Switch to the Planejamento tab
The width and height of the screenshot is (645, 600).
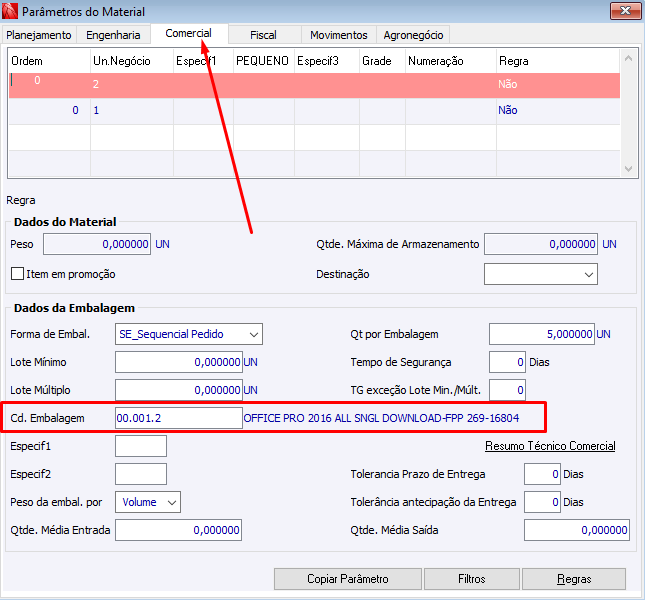39,35
